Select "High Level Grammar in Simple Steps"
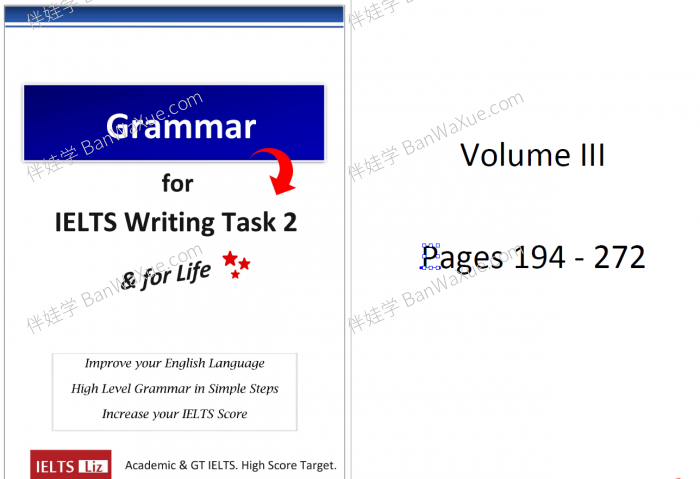The image size is (700, 479). [175, 388]
